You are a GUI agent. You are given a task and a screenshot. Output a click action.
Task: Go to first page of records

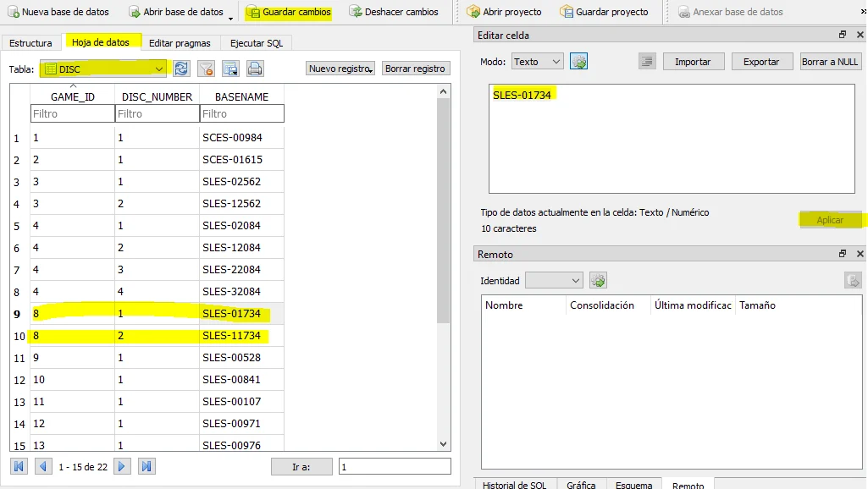coord(19,466)
